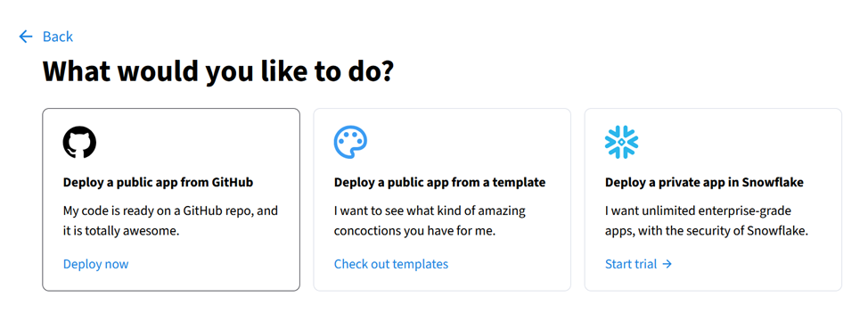Choose the highlighted GitHub deployment card

click(x=171, y=199)
